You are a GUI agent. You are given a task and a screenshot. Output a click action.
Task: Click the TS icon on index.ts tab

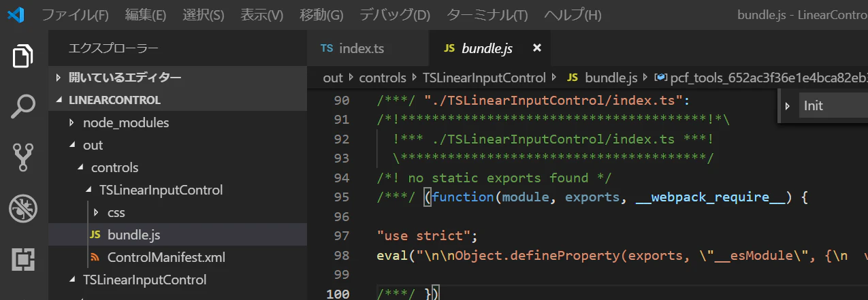tap(327, 48)
